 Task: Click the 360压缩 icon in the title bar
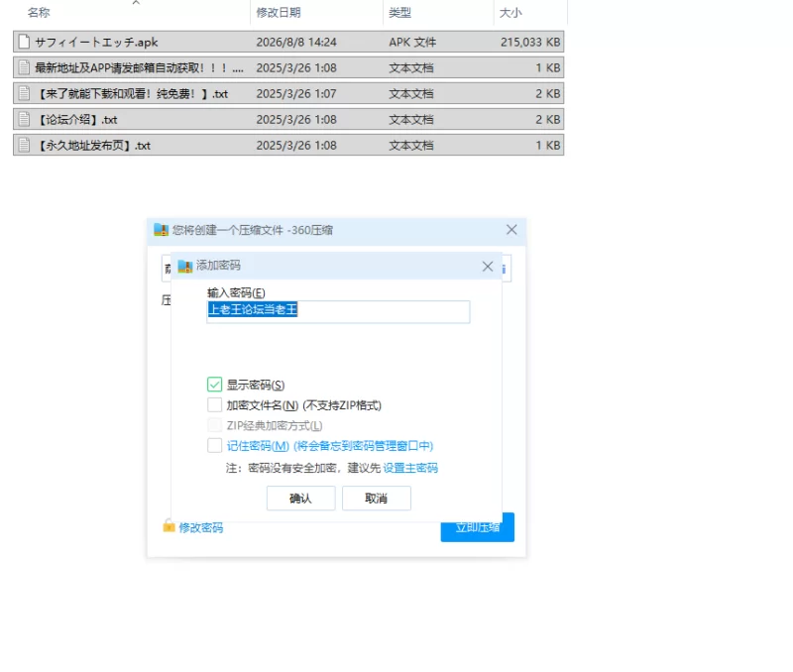tap(161, 230)
